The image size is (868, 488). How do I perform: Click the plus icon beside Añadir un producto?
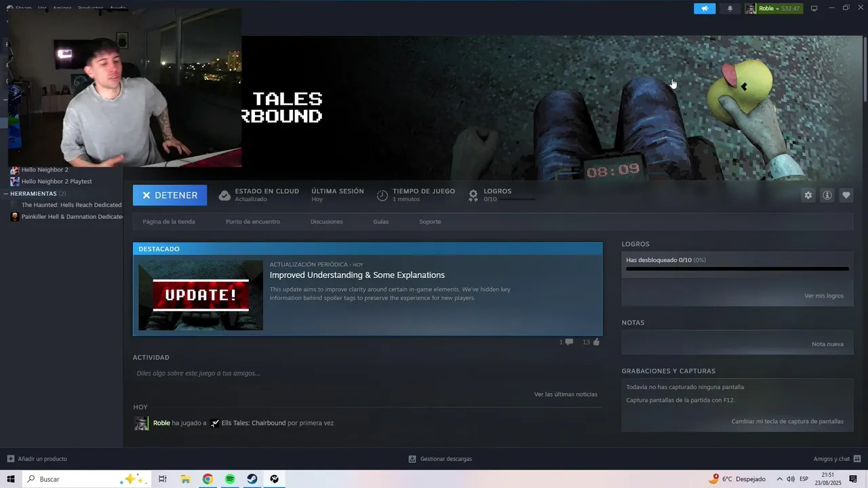10,459
